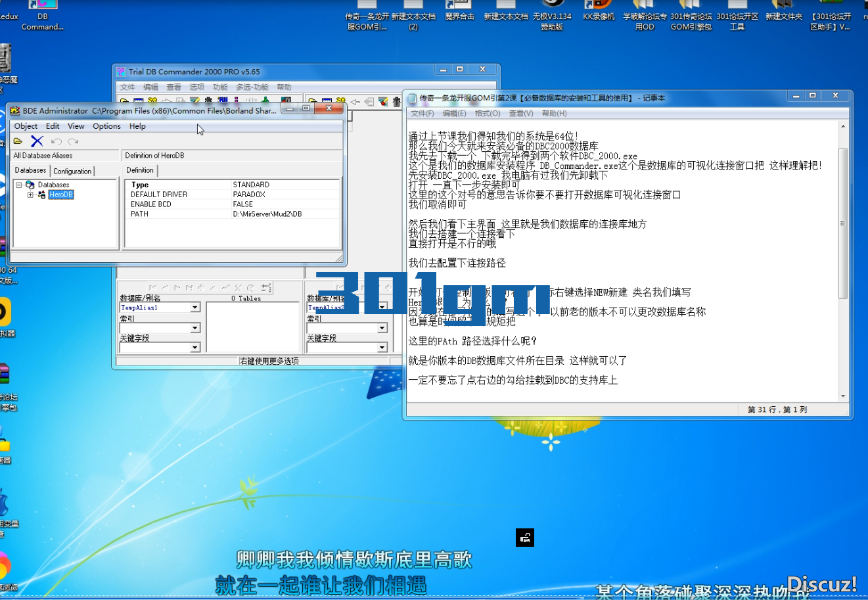Screen dimensions: 868x600
Task: Switch to the Configuration tab
Action: click(72, 171)
